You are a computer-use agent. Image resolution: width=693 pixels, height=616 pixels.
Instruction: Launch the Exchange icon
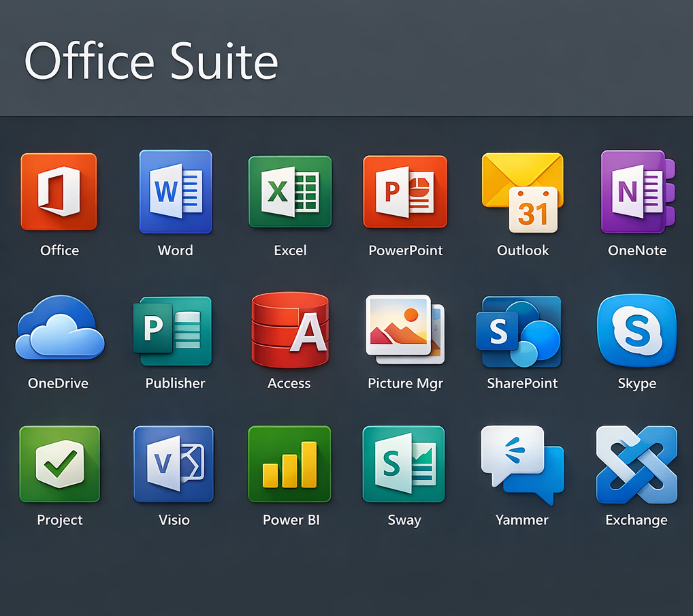[637, 464]
